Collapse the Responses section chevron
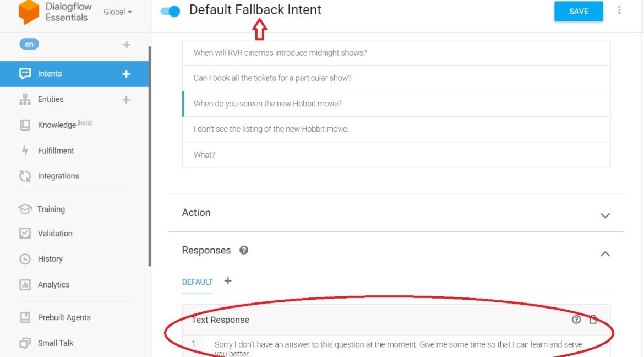 605,254
